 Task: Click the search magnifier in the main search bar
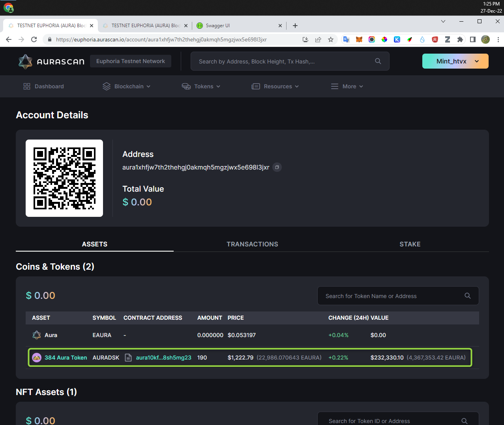pos(378,61)
